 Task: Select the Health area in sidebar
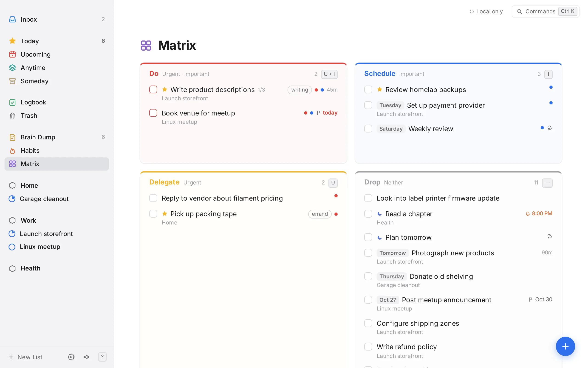57,268
